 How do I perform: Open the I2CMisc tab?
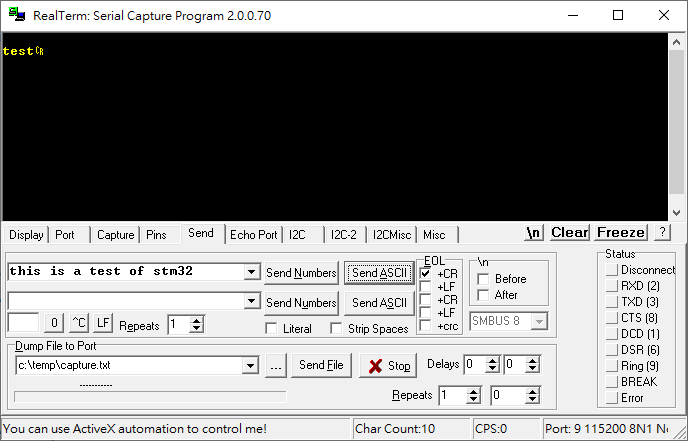(392, 235)
